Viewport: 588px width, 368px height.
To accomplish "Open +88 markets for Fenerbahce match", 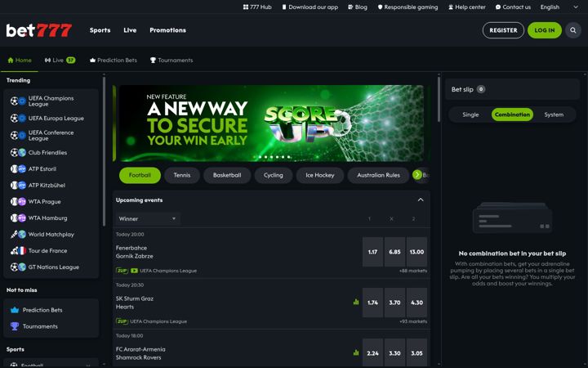I will (413, 271).
